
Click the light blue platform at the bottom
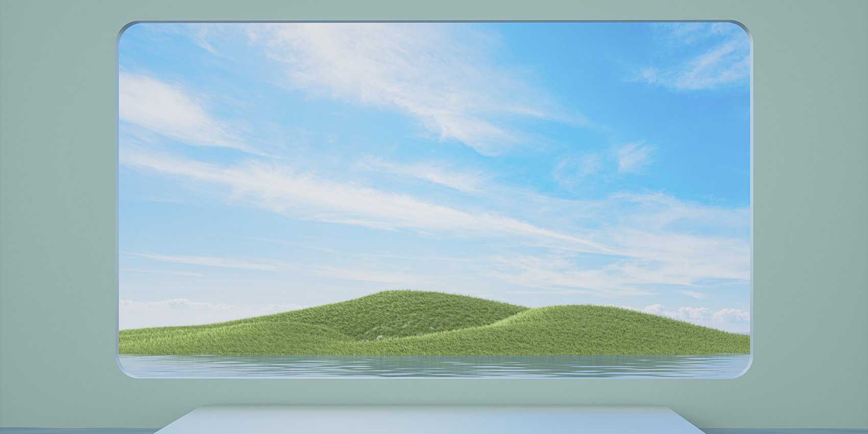(x=434, y=421)
